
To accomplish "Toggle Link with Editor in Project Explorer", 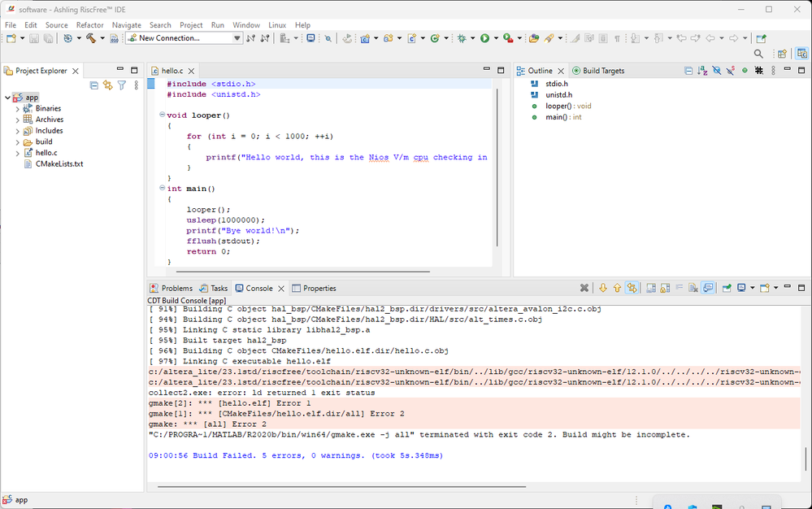I will coord(107,85).
